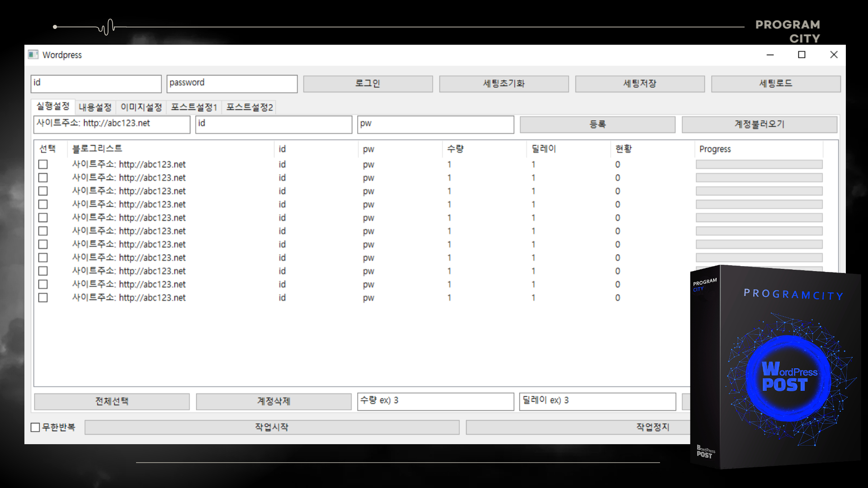Click the 등록 button
The height and width of the screenshot is (488, 868).
click(598, 124)
